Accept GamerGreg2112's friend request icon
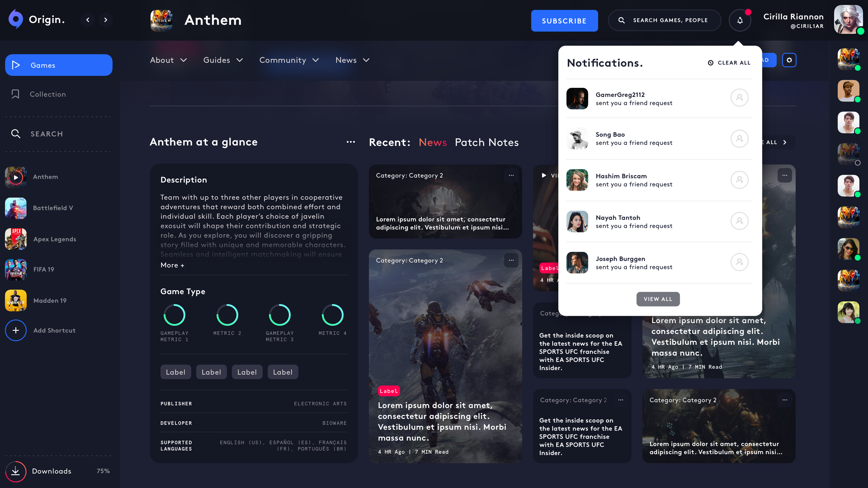The image size is (868, 488). click(739, 98)
